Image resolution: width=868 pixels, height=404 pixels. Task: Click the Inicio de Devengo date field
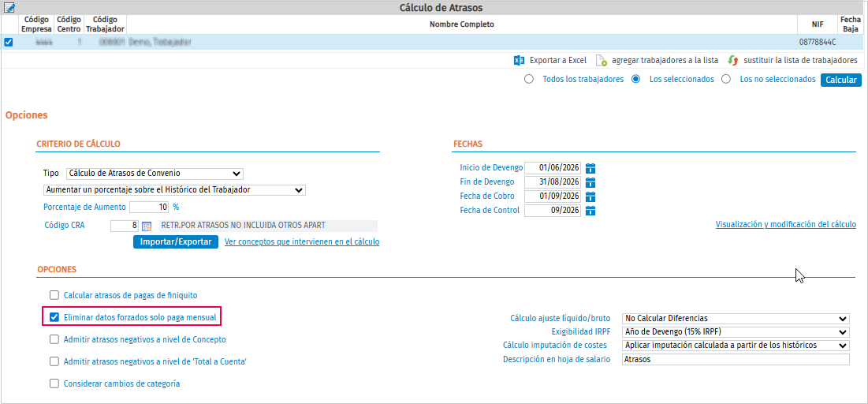pyautogui.click(x=553, y=168)
